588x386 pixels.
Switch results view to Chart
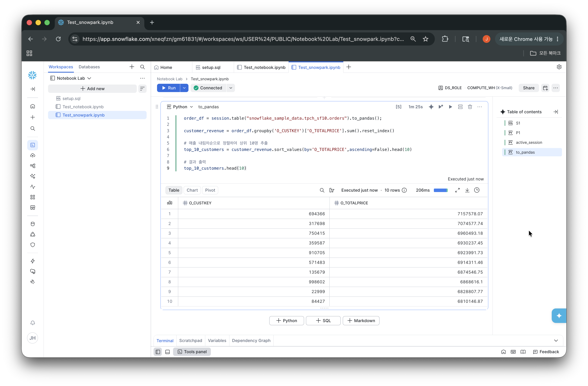coord(192,190)
